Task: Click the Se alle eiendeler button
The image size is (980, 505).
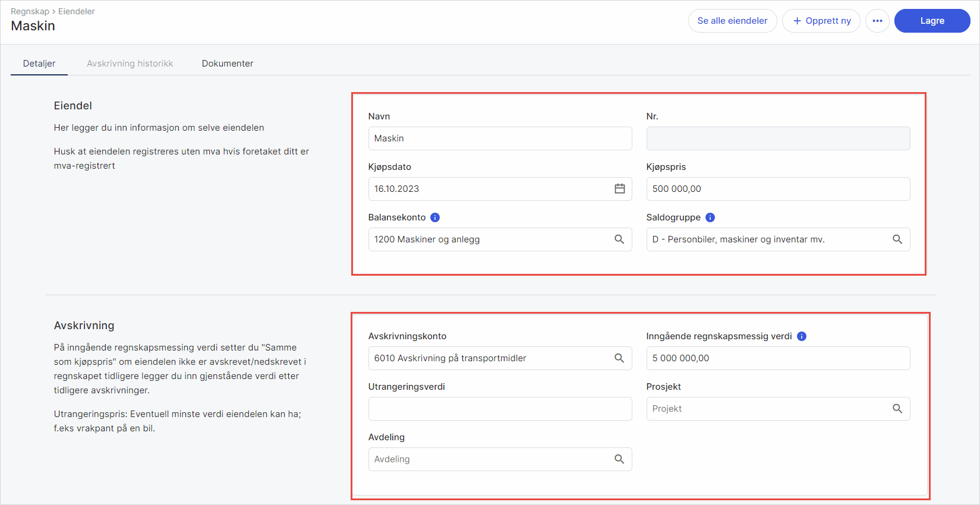Action: point(732,21)
